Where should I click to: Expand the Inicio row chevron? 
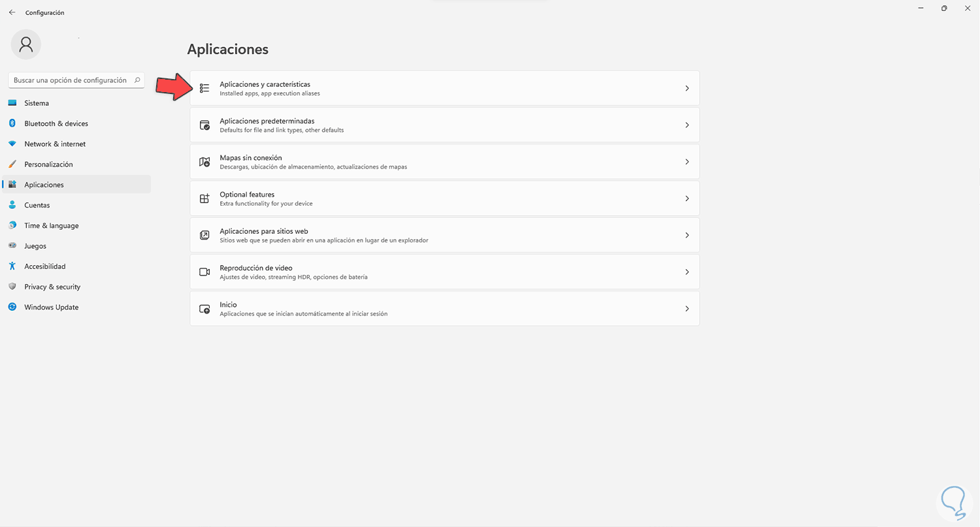(687, 309)
